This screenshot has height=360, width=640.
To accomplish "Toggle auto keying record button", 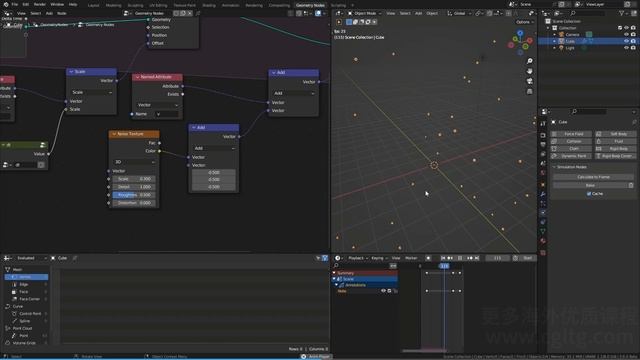I will [428, 258].
